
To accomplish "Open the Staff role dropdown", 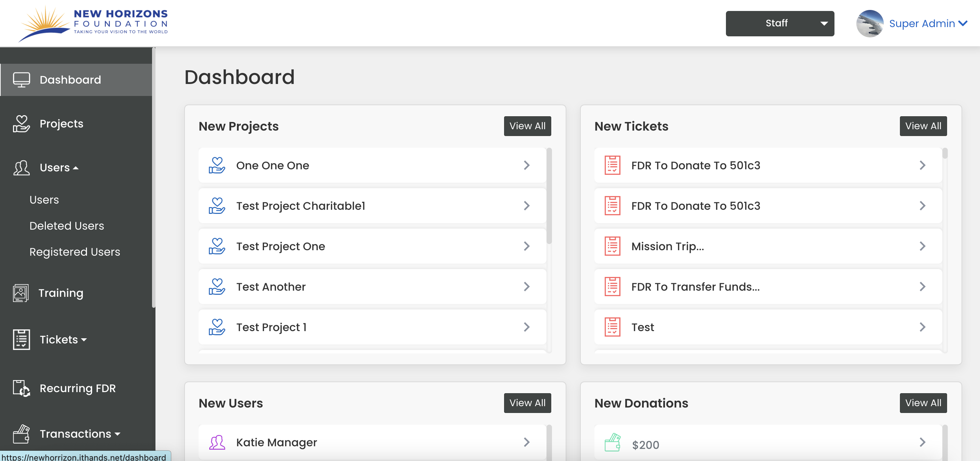I will click(779, 23).
